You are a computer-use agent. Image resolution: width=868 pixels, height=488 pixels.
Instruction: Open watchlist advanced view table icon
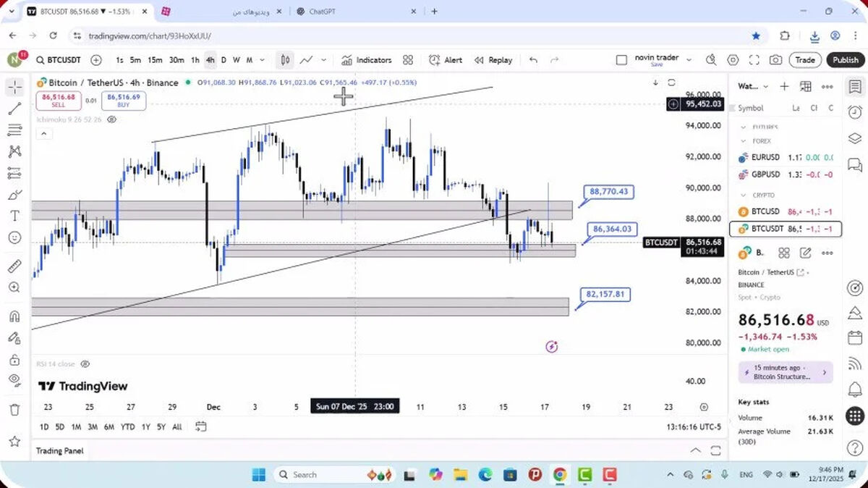[806, 86]
